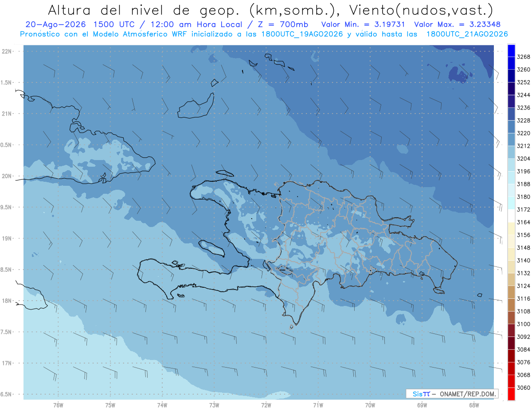Click 'Valor Max. = 3.23348' text

point(457,24)
